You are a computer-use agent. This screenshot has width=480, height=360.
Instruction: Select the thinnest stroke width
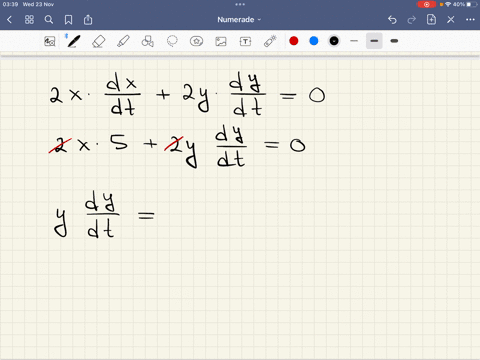tap(354, 41)
